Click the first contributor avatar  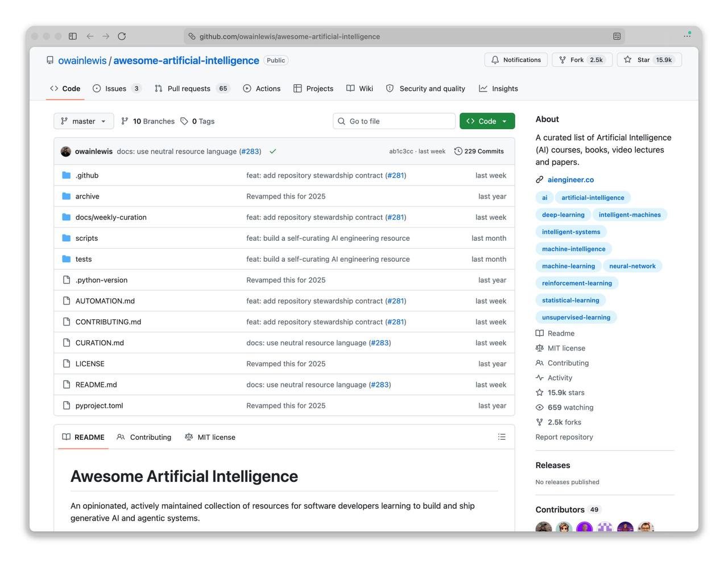[x=544, y=527]
